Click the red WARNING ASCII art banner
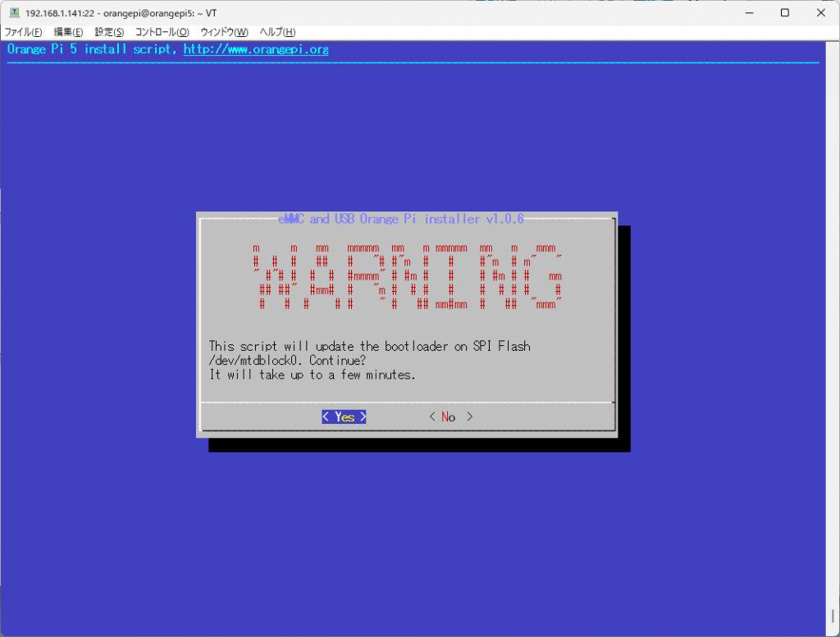Image resolution: width=840 pixels, height=637 pixels. (409, 277)
